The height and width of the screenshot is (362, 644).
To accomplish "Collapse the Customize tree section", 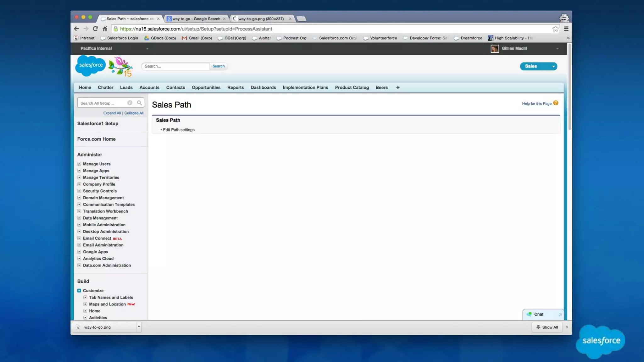I will coord(79,291).
